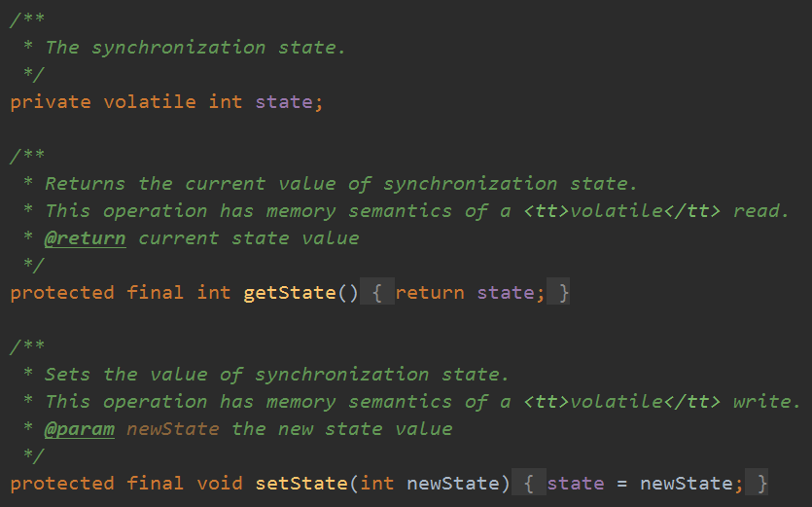Click the void keyword of setState
812x507 pixels.
tap(219, 483)
